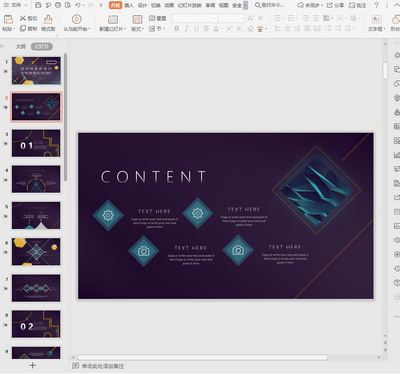Click the Redo arrow icon

[x=91, y=5]
